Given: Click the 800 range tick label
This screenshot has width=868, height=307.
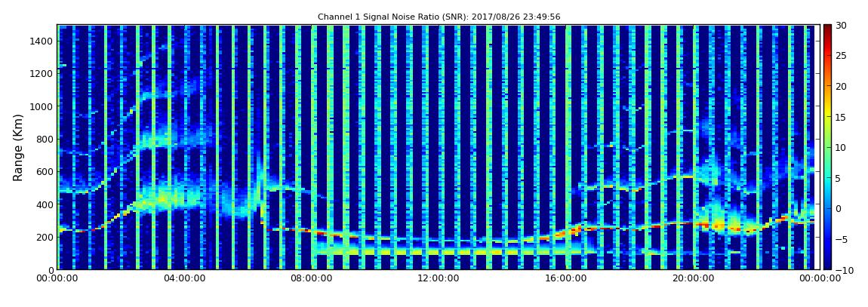Looking at the screenshot, I should click(45, 139).
